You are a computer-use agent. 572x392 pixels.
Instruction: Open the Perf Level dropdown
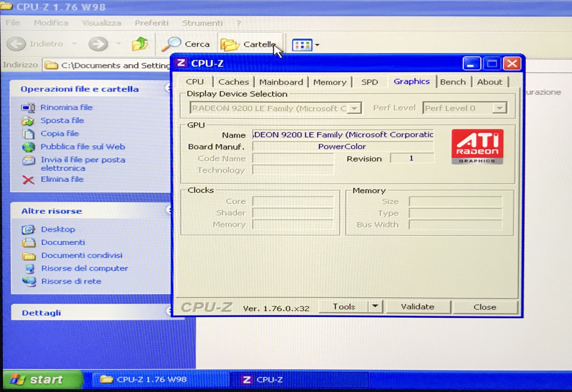499,108
